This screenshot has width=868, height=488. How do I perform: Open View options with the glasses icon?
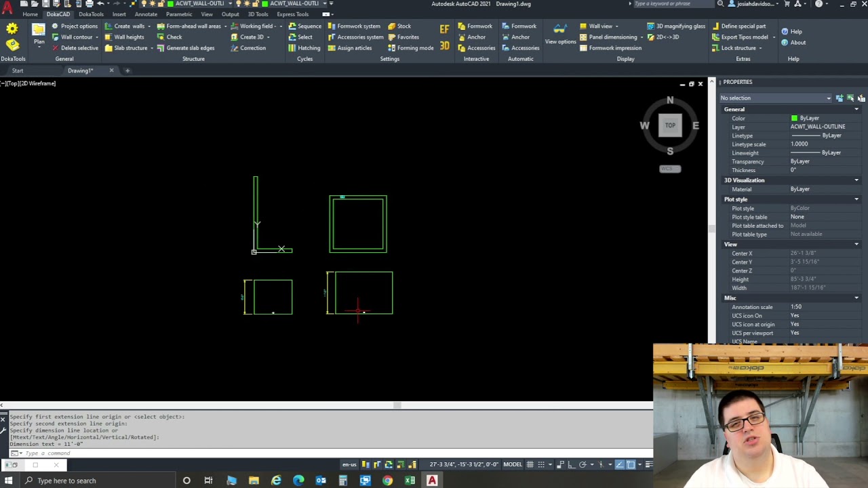tap(560, 33)
